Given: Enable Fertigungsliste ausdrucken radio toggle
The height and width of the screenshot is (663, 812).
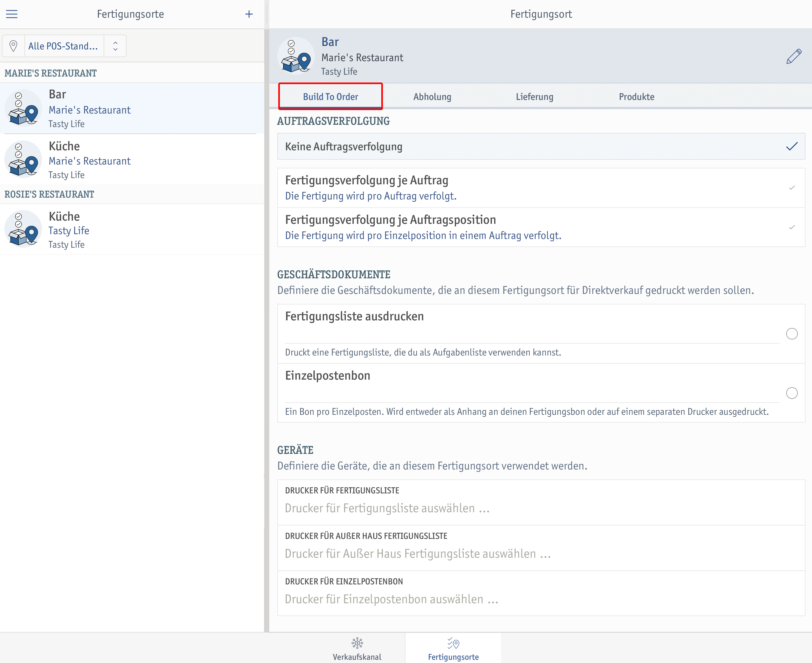Looking at the screenshot, I should 792,334.
